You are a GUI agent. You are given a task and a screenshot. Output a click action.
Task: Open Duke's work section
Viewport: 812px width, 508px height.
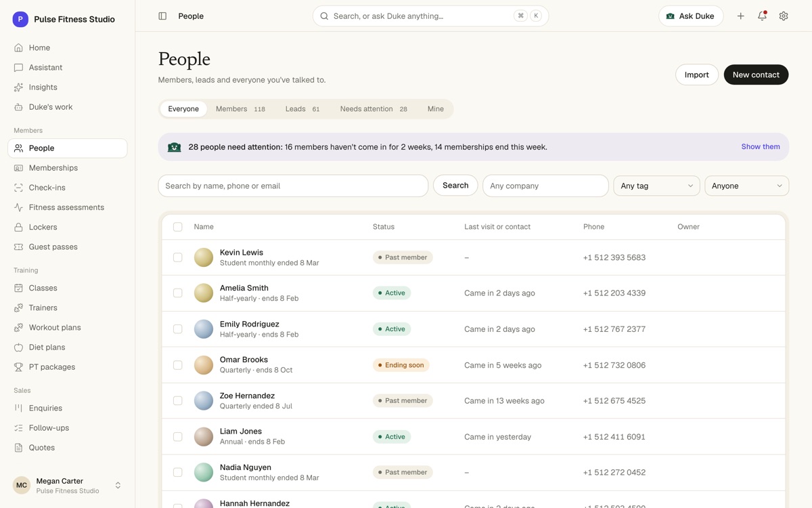point(67,107)
